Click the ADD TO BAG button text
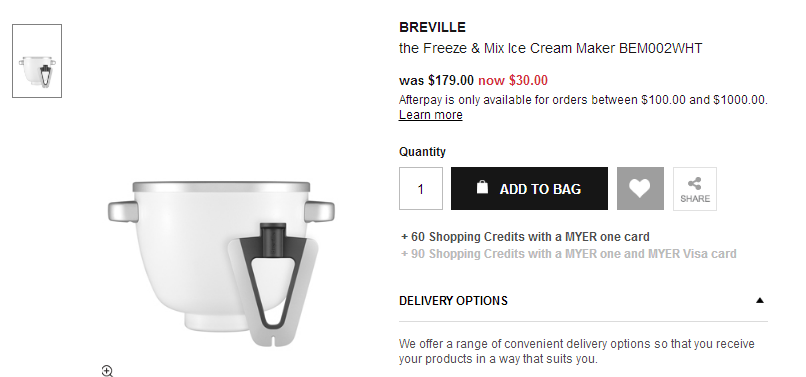The height and width of the screenshot is (377, 806). 540,189
